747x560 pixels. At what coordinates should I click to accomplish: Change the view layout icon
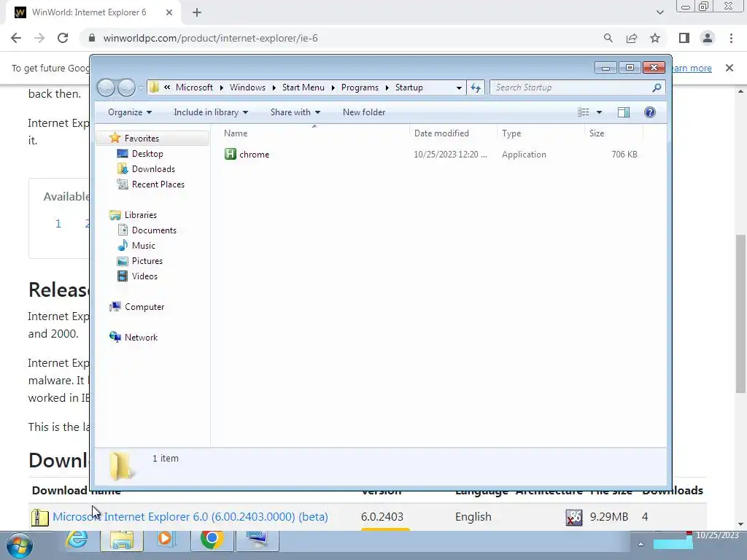(x=584, y=112)
